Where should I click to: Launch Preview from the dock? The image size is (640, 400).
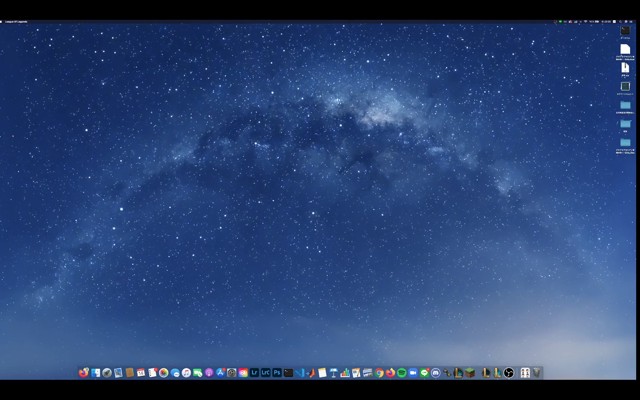pyautogui.click(x=118, y=373)
